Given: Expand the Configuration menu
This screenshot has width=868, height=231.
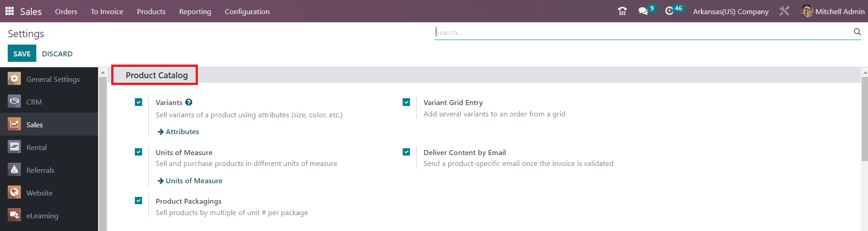Looking at the screenshot, I should [247, 11].
